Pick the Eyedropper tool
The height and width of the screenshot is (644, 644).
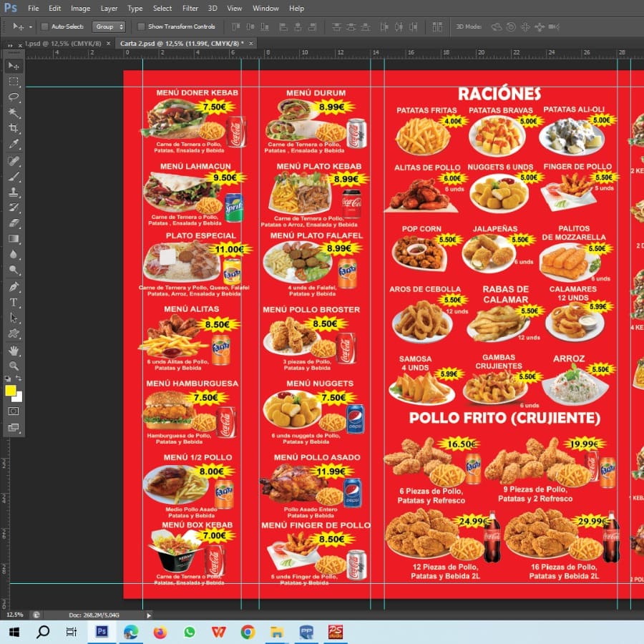point(14,145)
